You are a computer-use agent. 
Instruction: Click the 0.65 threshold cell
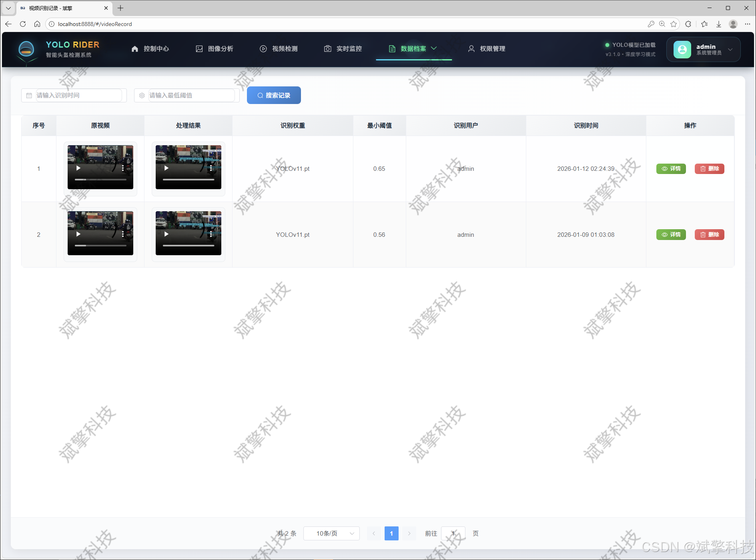pos(379,169)
